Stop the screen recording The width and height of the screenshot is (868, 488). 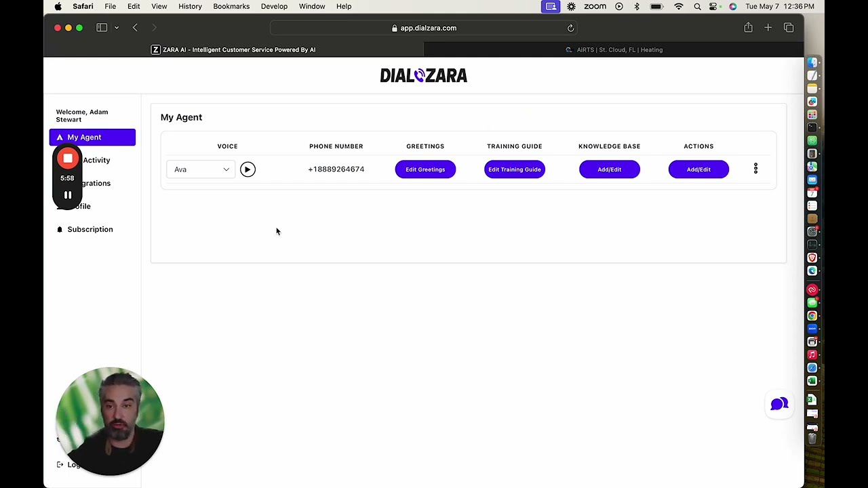point(68,159)
